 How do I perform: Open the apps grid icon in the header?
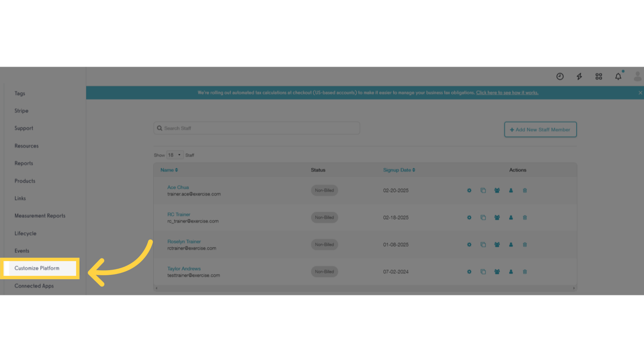(x=599, y=76)
